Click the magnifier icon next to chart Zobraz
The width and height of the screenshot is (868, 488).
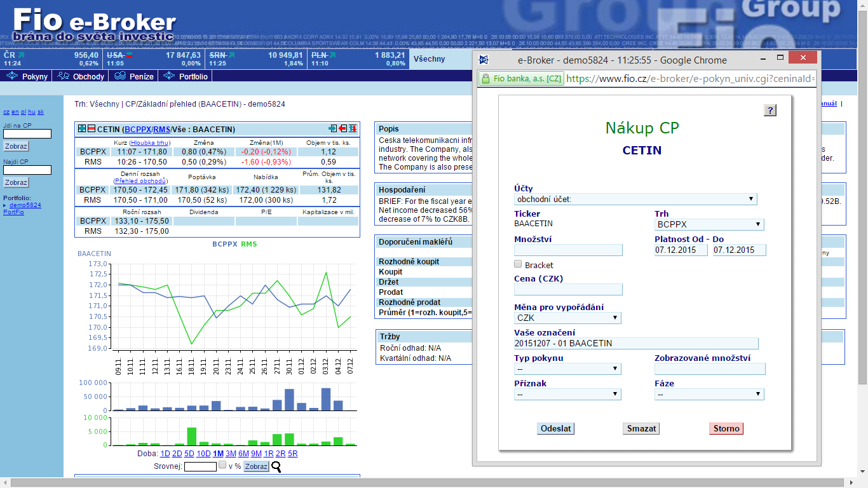coord(276,466)
